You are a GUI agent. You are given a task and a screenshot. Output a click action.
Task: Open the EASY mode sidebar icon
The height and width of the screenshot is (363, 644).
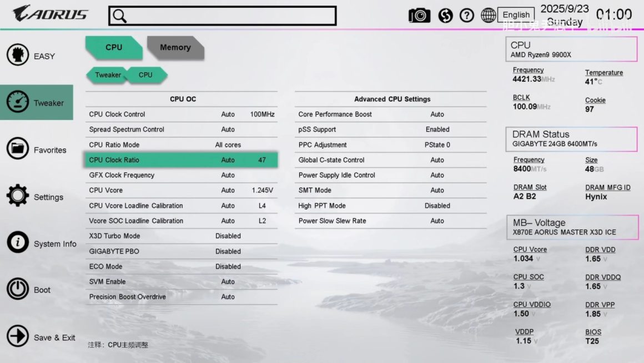click(x=18, y=56)
